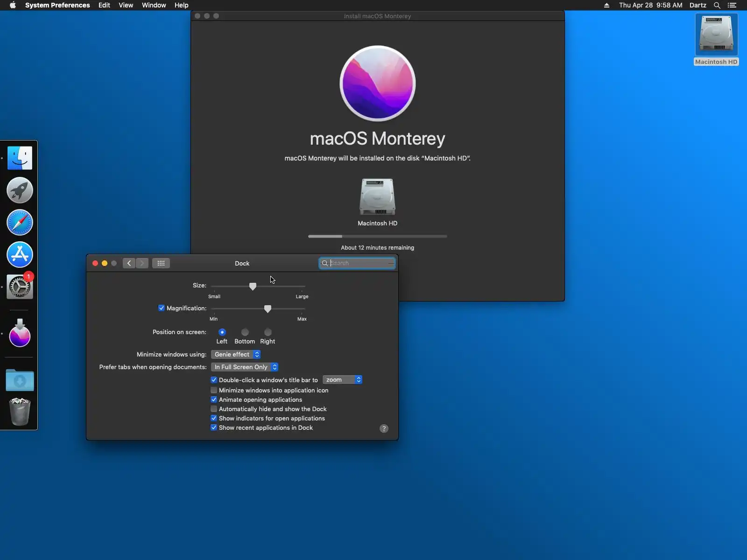Click the date and time clock
Screen dimensions: 747x560
pyautogui.click(x=650, y=5)
